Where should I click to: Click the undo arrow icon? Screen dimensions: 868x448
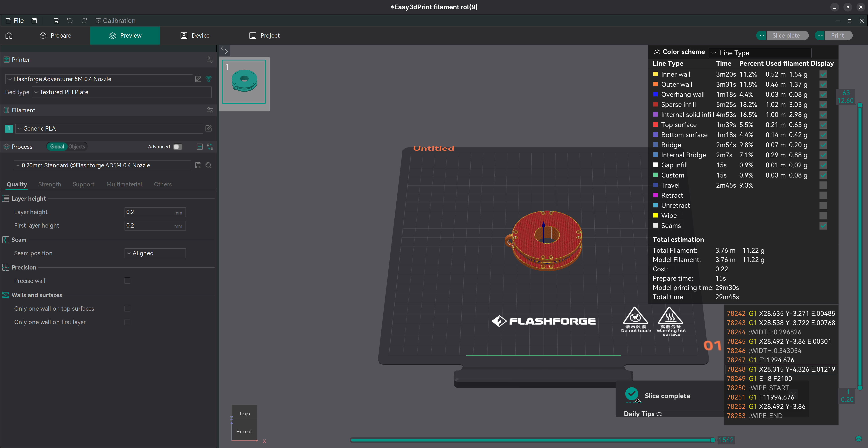(x=70, y=21)
